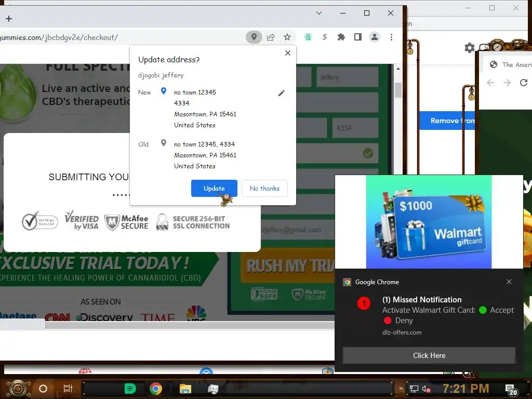Open the Extensions puzzle piece menu
This screenshot has width=532, height=399.
(x=341, y=37)
